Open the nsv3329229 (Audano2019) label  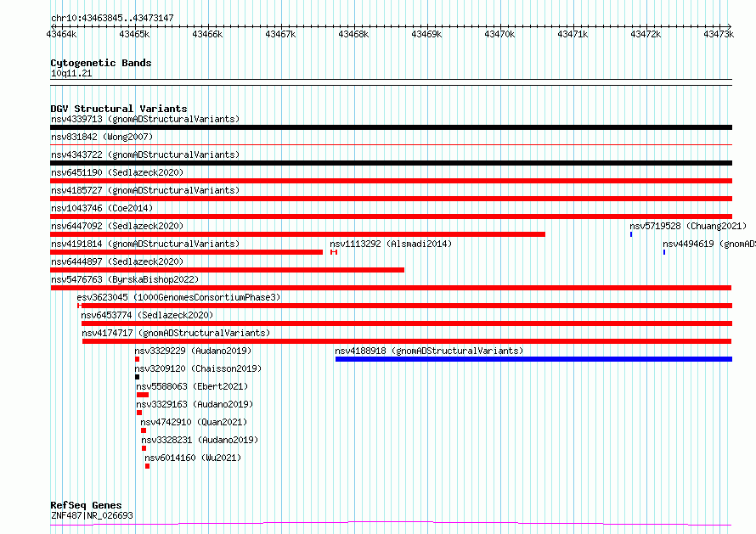point(193,351)
